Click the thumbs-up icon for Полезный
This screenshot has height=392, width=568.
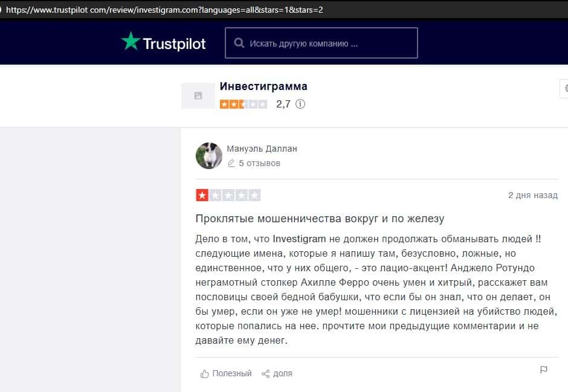[x=205, y=374]
